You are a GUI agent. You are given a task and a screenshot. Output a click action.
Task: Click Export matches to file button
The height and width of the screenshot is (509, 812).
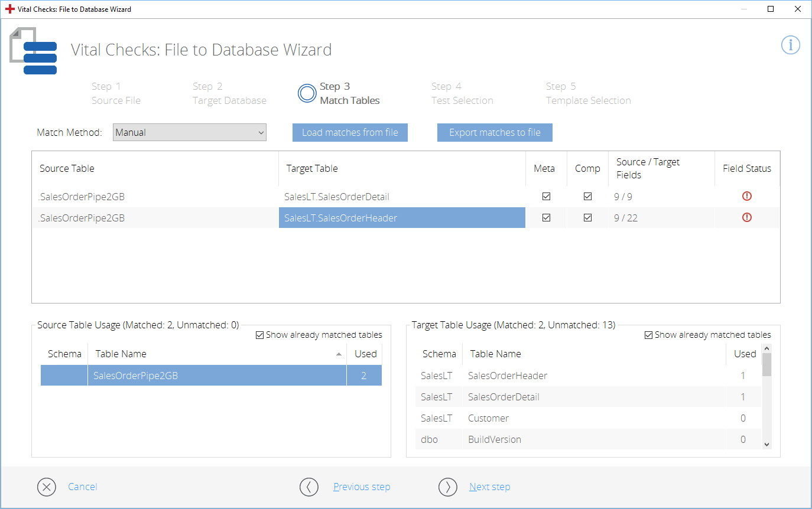point(495,133)
